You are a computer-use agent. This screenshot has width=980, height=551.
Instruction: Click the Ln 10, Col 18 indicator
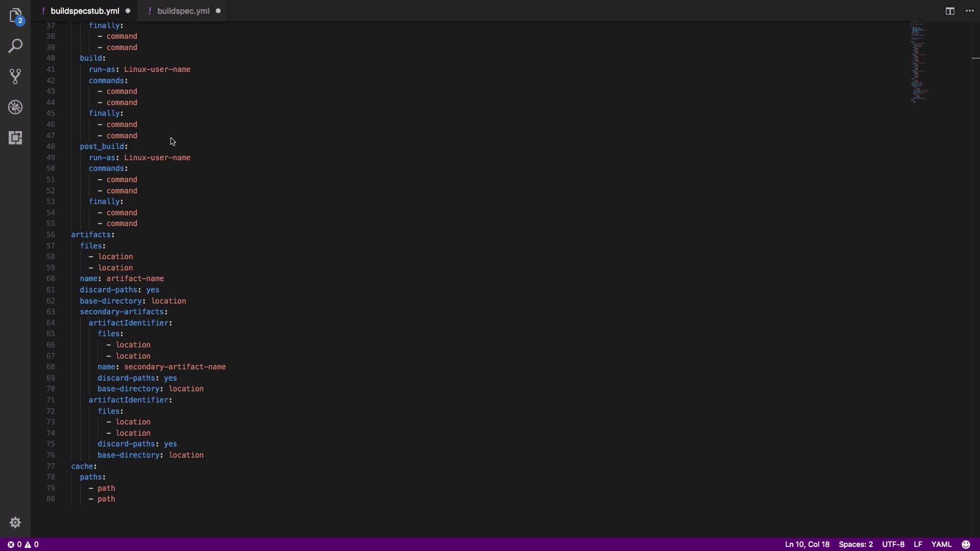[807, 544]
